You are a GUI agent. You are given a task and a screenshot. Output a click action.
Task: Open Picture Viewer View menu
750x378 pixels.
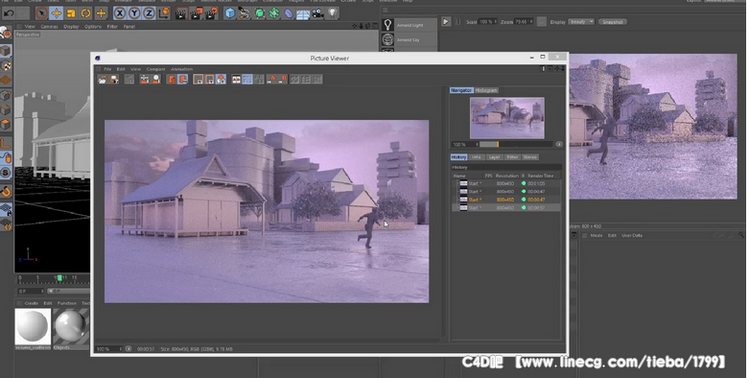136,69
